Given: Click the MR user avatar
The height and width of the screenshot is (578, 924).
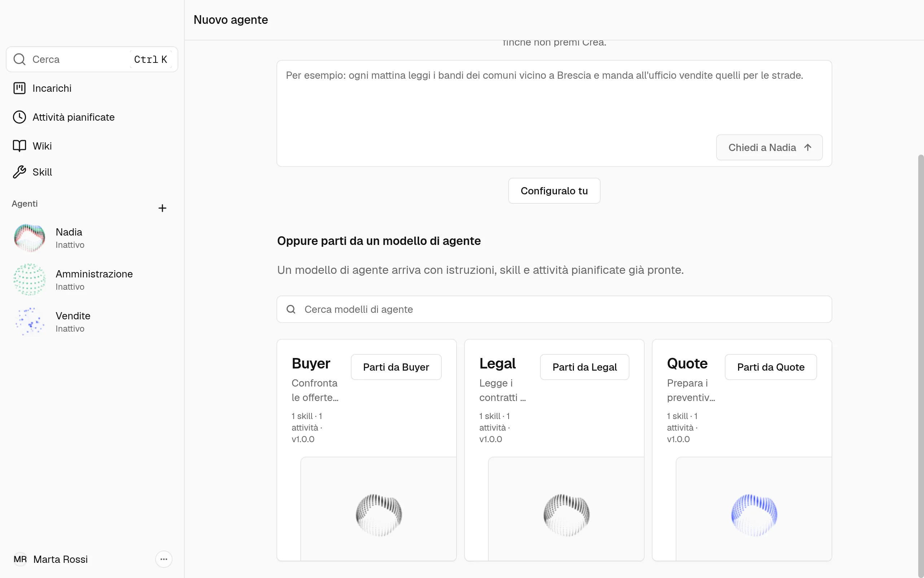Looking at the screenshot, I should pyautogui.click(x=20, y=559).
